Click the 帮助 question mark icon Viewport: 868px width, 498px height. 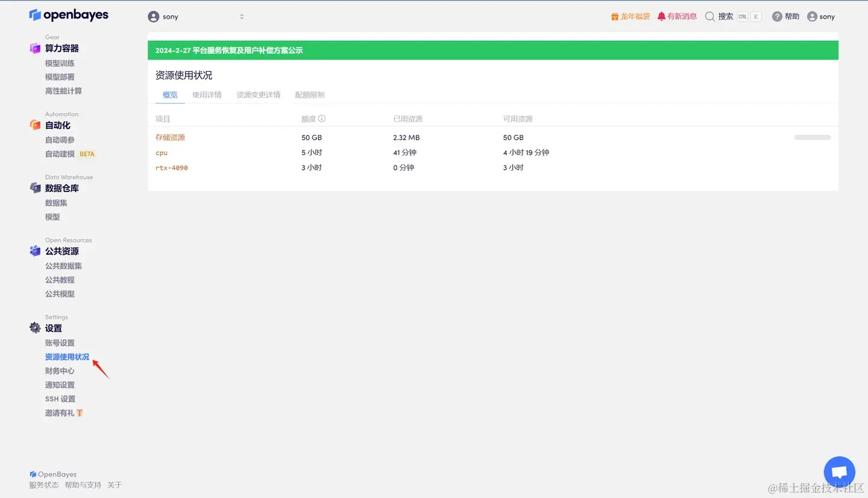point(777,17)
